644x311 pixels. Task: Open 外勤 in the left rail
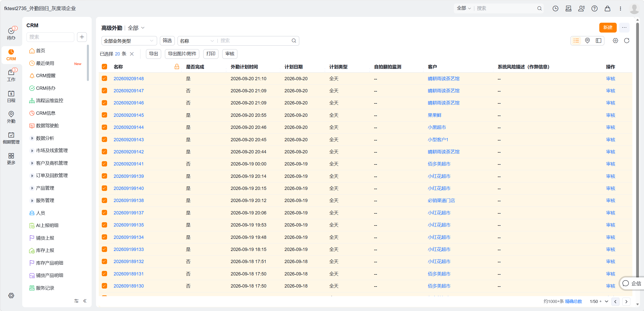point(11,117)
